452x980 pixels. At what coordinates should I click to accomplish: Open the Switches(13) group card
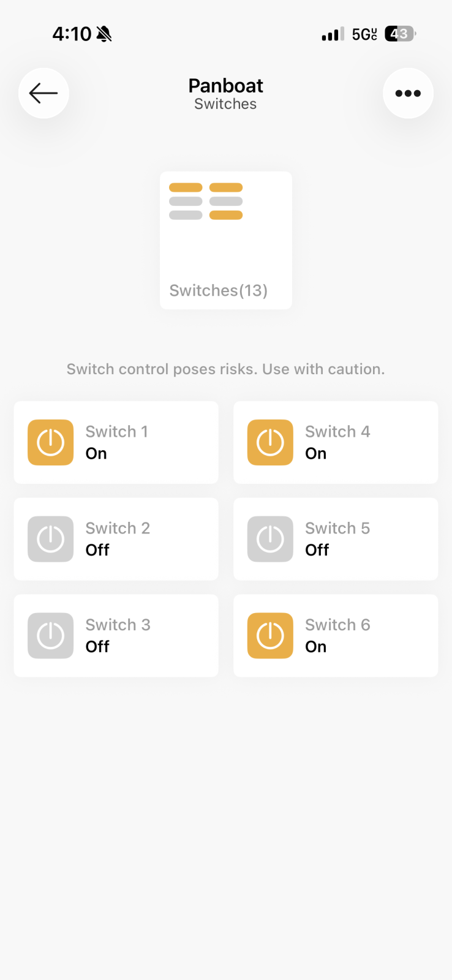225,241
